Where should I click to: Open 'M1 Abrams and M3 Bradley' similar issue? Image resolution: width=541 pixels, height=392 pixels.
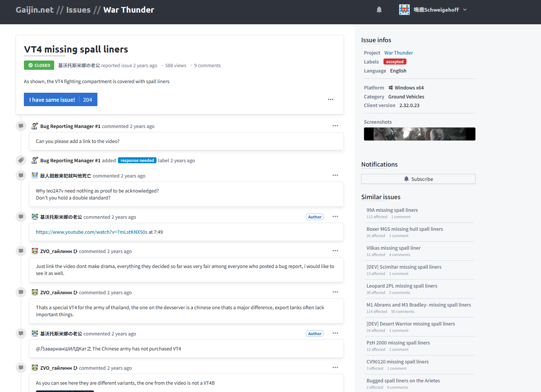[418, 305]
